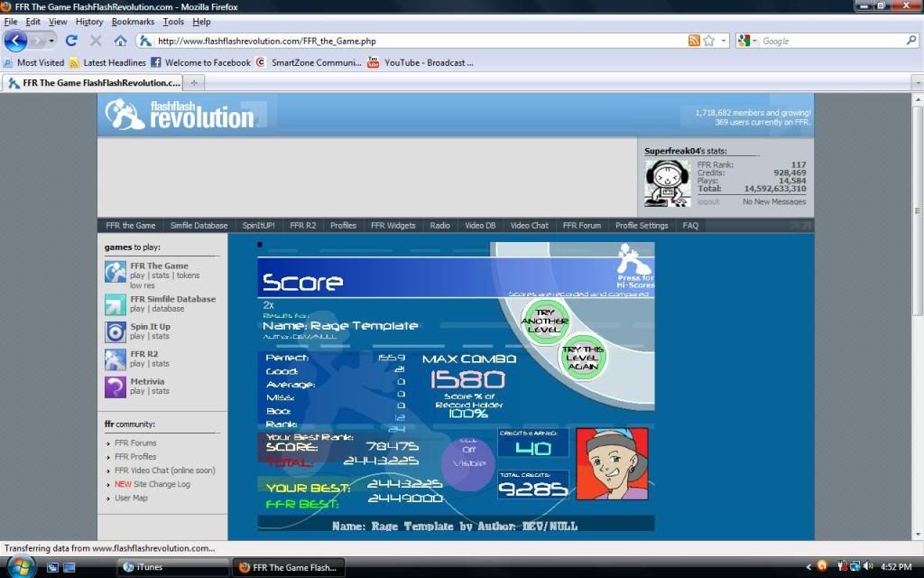Toggle the purple Off/Visible mode circle
Screen dimensions: 924x578
(x=467, y=463)
